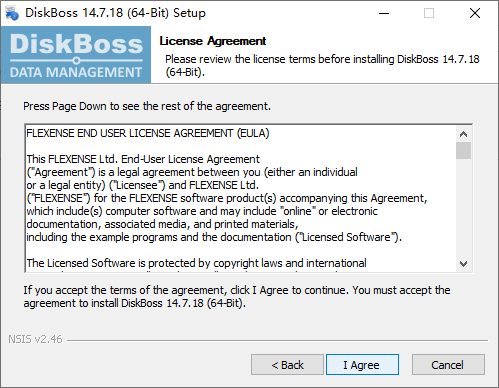Click the DiskBoss Data Management logo banner
This screenshot has height=388, width=499.
click(x=76, y=55)
